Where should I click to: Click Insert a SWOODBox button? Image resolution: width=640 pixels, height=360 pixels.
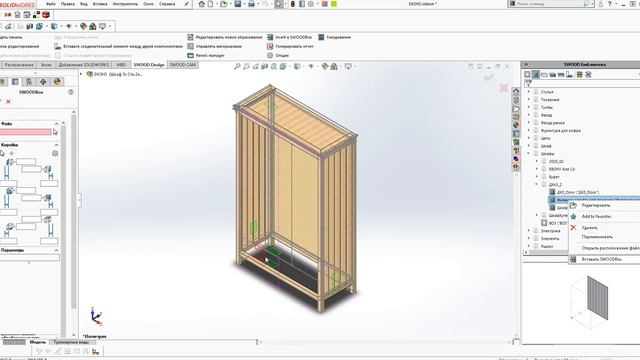tap(290, 37)
